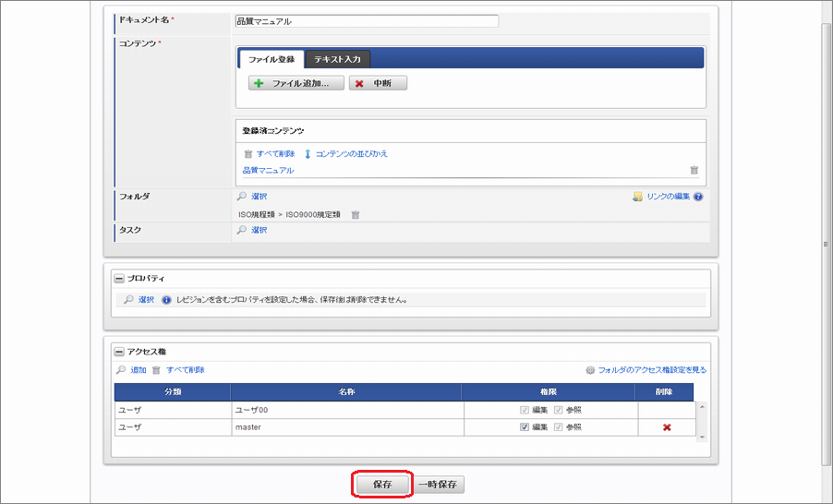The height and width of the screenshot is (504, 833).
Task: Collapse the アクセス権 section
Action: [x=119, y=352]
